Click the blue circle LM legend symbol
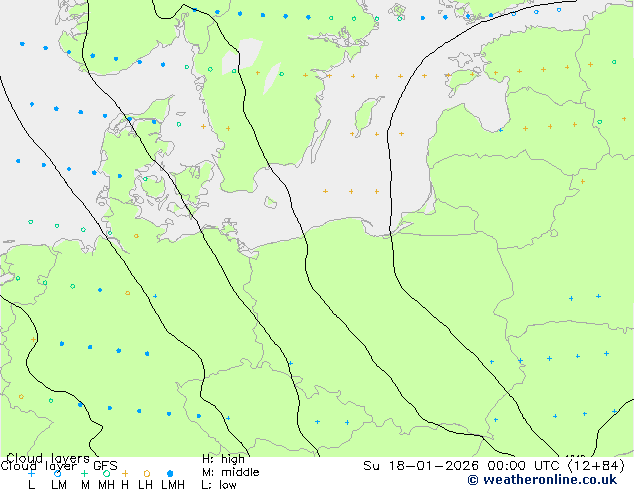634x490 pixels. coord(58,473)
